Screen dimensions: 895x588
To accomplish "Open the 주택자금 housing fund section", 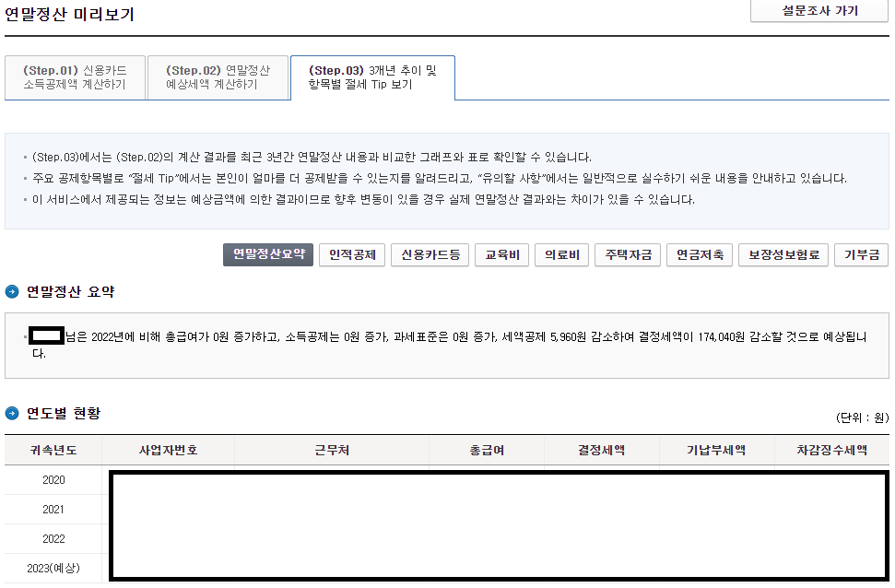I will (627, 254).
